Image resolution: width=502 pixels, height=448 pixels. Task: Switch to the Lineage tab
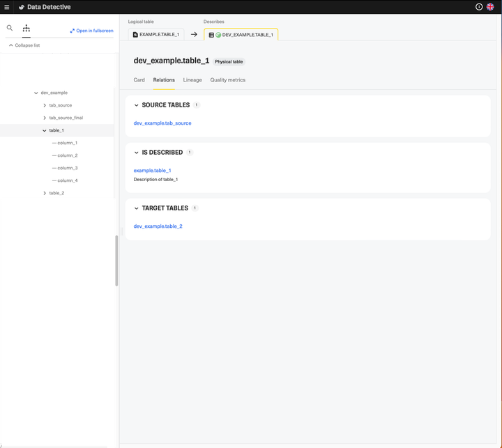tap(192, 80)
